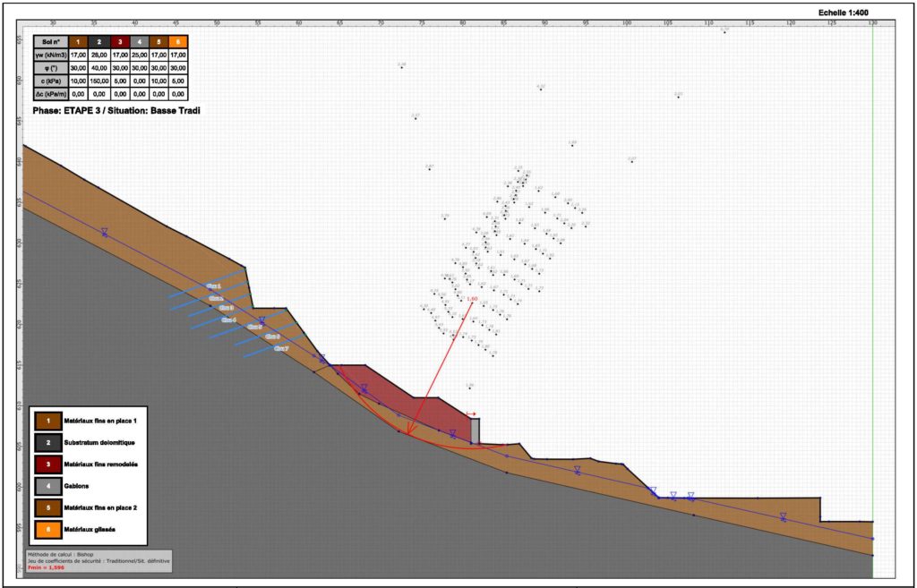Click the grey Gablons legend swatch

point(47,486)
